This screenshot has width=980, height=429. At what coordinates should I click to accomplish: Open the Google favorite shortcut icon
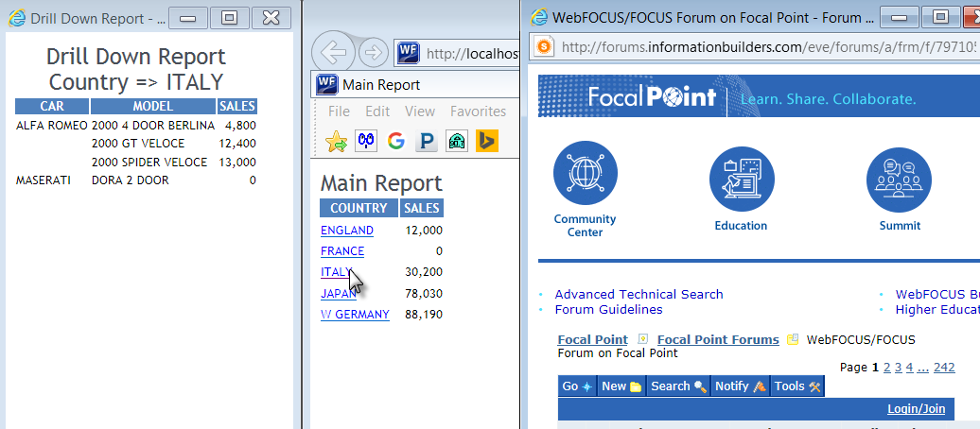(395, 141)
